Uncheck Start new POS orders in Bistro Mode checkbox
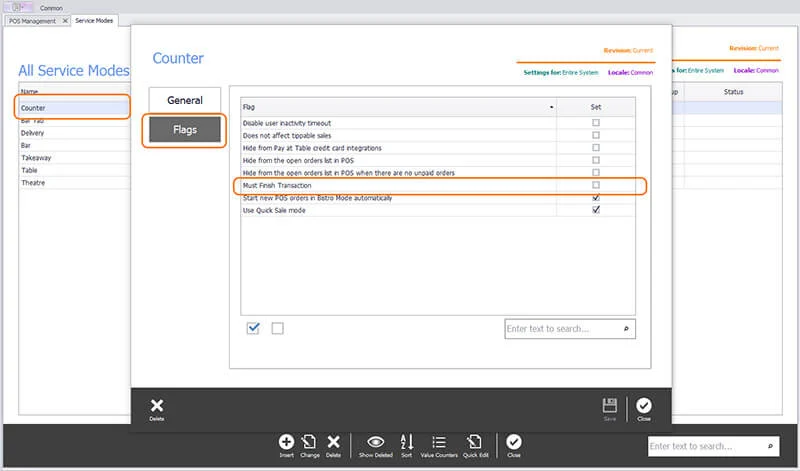Image resolution: width=800 pixels, height=471 pixels. 596,197
